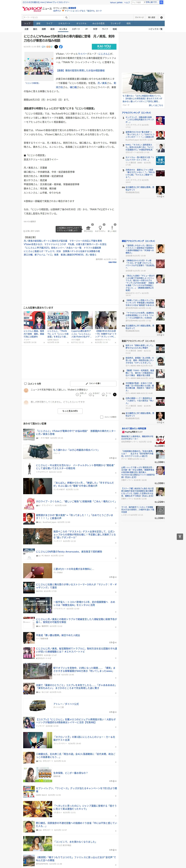Open the セブン-イレブン ワンピース campaign article
This screenshot has height=868, width=186.
[76, 788]
